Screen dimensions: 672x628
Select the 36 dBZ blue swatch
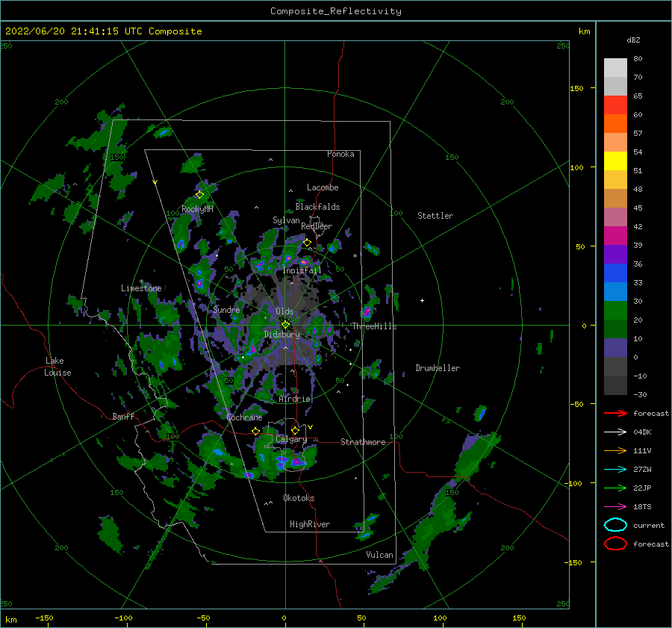[615, 273]
